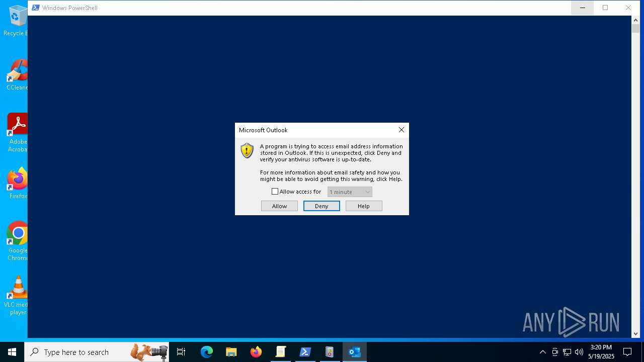
Task: Click the Help button in dialog
Action: point(364,206)
